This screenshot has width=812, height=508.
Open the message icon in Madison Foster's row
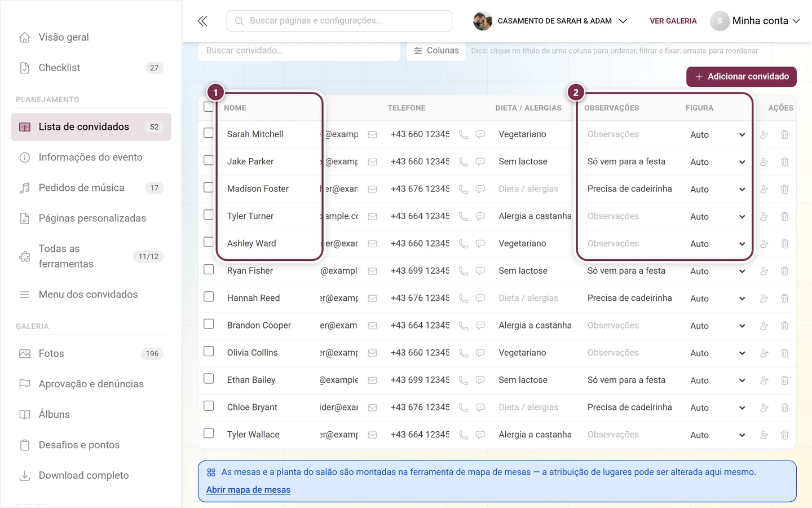[480, 189]
